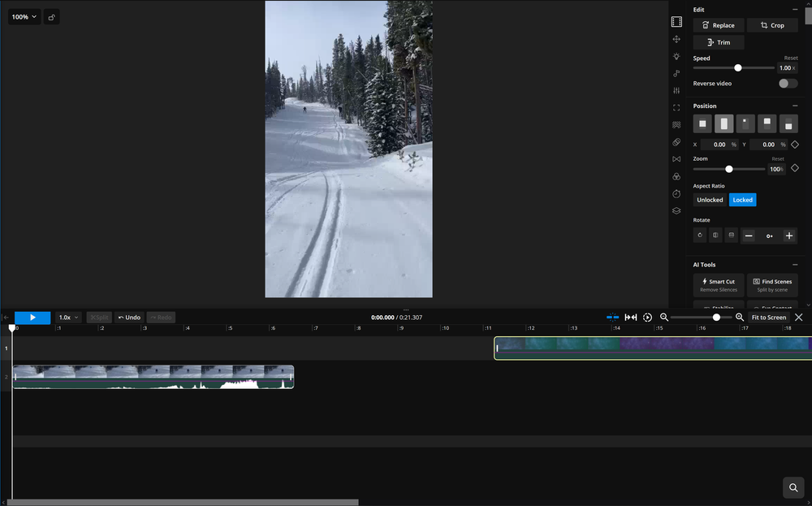Viewport: 812px width, 506px height.
Task: Click the Smart Cut button
Action: click(718, 285)
